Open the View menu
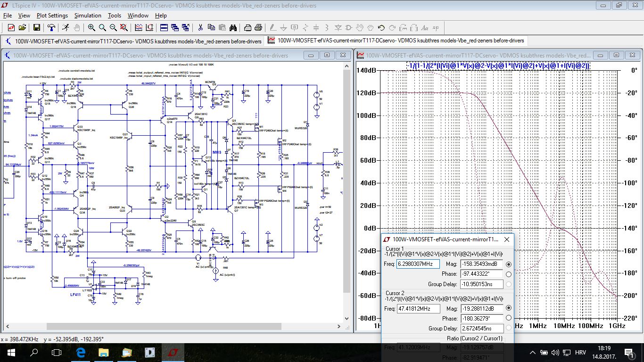This screenshot has width=644, height=362. 24,16
